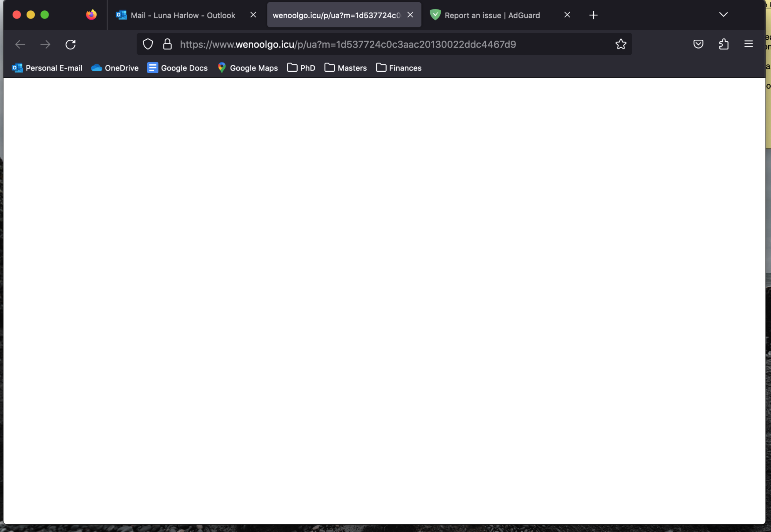771x532 pixels.
Task: Open the Google Docs bookmark
Action: pyautogui.click(x=178, y=68)
